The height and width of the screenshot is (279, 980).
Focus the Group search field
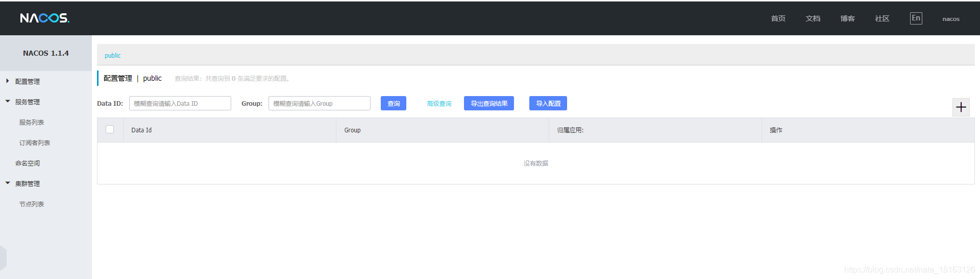pos(320,103)
